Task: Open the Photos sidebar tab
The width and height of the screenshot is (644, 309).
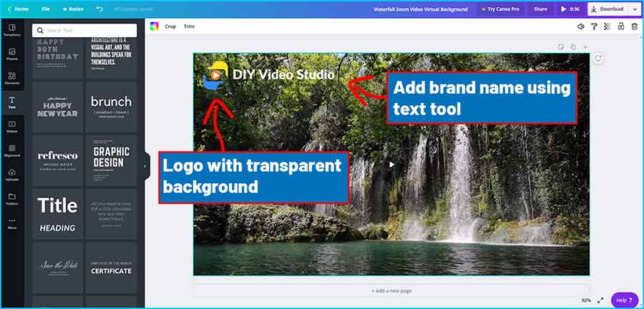Action: (12, 54)
